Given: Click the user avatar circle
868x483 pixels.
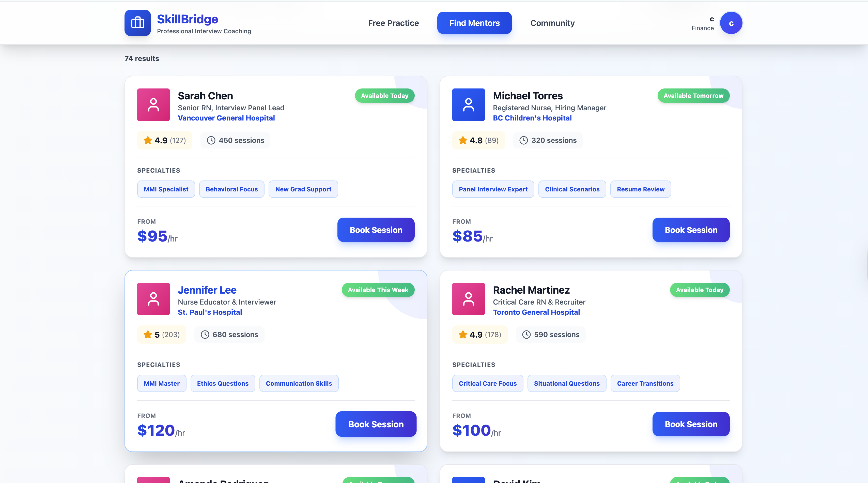Looking at the screenshot, I should click(731, 23).
